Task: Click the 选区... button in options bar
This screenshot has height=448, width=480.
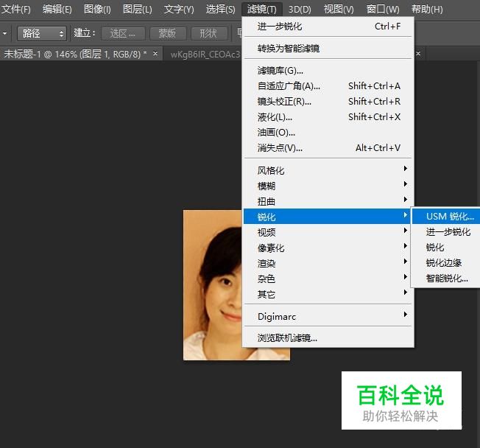Action: [123, 33]
